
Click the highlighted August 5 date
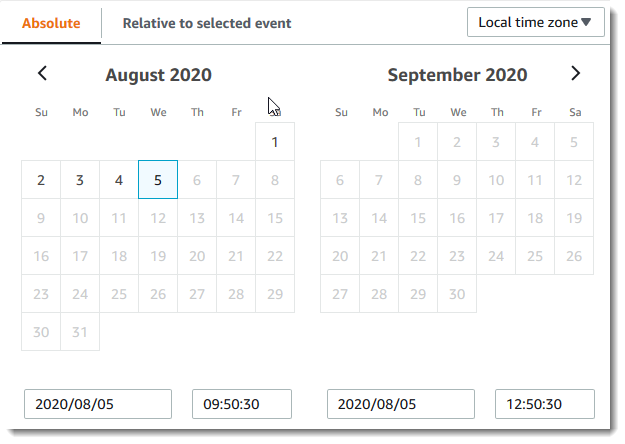tap(158, 180)
